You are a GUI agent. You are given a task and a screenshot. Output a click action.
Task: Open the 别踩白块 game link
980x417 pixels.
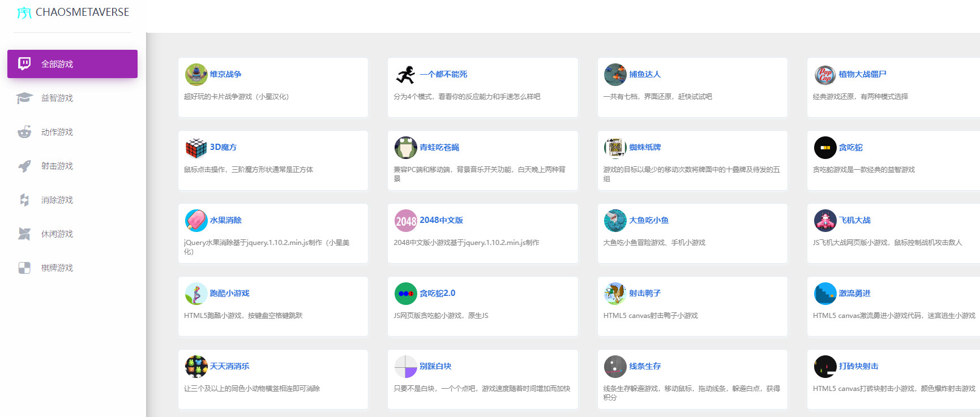tap(435, 366)
